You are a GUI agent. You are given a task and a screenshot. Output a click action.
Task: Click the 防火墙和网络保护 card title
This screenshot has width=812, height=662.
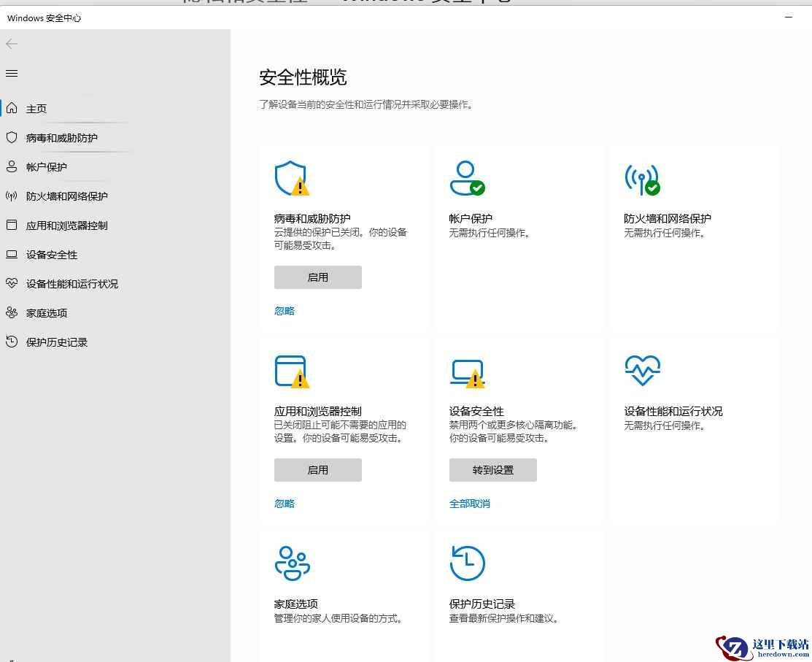pos(668,218)
